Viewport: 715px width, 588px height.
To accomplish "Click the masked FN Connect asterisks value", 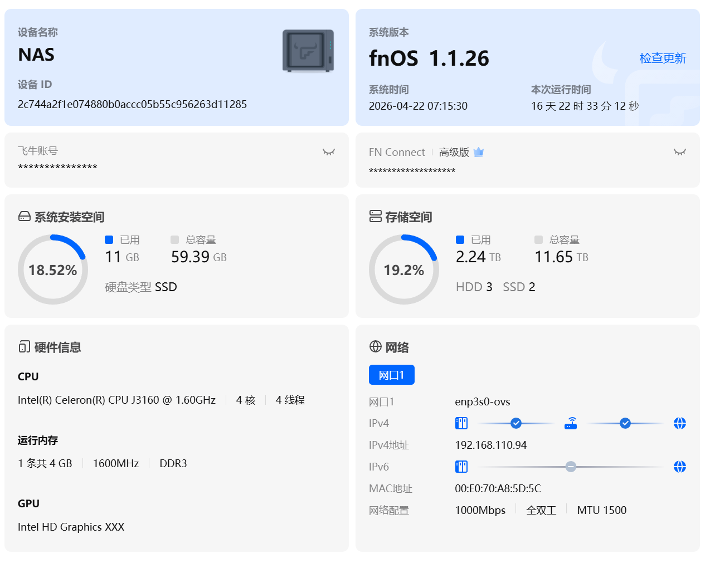I will click(x=412, y=171).
